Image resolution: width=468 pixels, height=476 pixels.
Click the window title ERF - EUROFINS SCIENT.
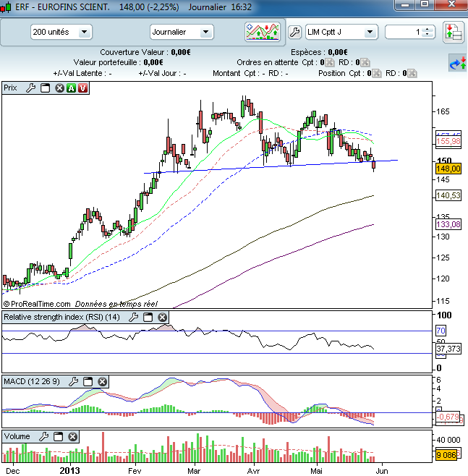(x=62, y=7)
